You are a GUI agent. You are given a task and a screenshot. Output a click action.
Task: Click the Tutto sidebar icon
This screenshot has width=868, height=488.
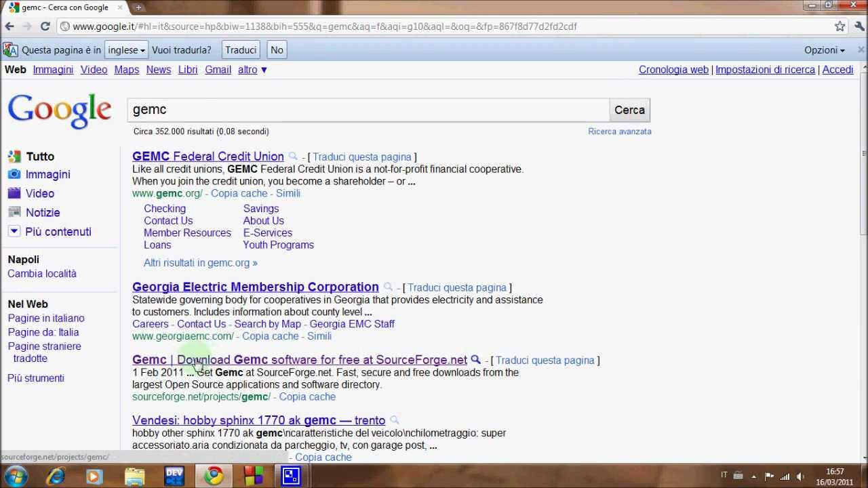[14, 157]
